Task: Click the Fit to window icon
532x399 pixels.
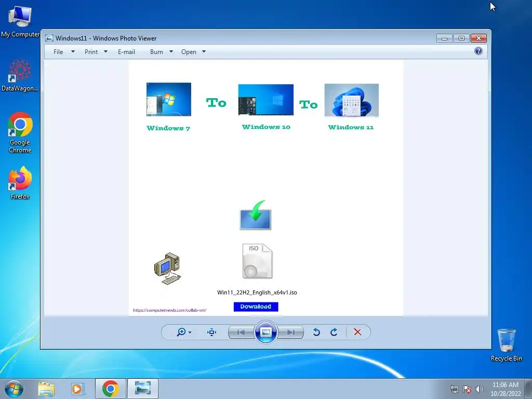Action: pos(212,332)
